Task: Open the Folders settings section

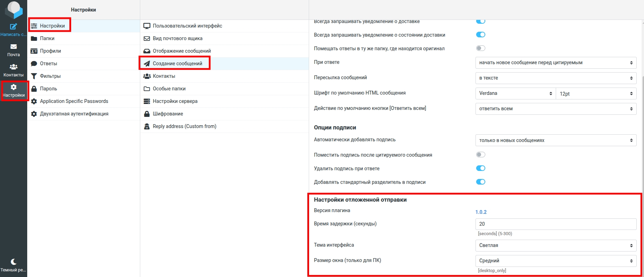Action: pyautogui.click(x=47, y=38)
